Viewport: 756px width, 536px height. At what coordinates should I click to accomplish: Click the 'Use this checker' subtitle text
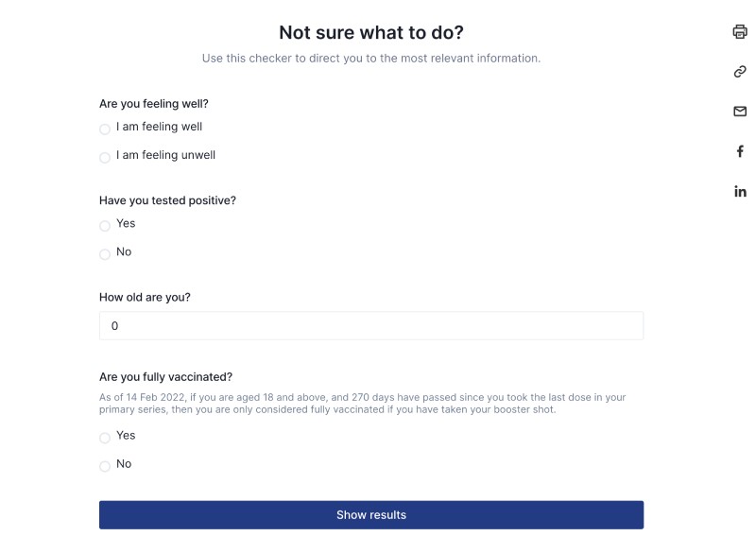[371, 59]
